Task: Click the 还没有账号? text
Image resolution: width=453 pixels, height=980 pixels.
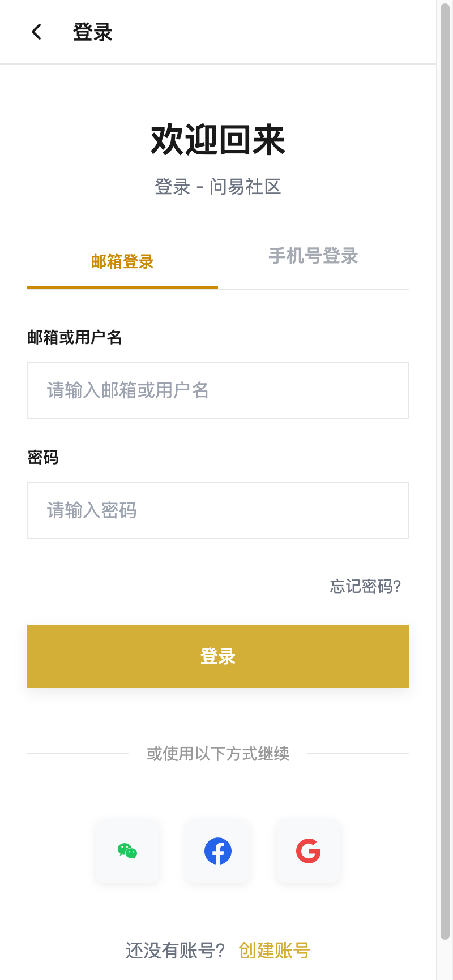Action: pos(176,951)
